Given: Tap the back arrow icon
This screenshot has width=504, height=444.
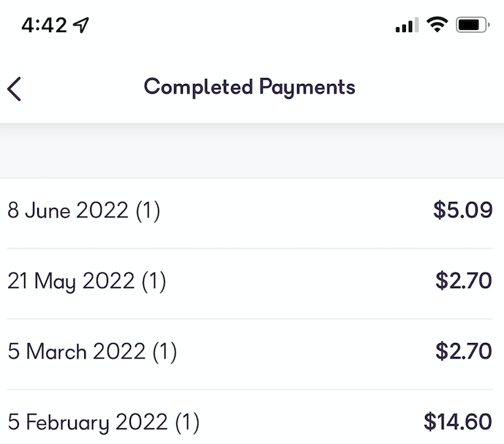Looking at the screenshot, I should click(15, 88).
